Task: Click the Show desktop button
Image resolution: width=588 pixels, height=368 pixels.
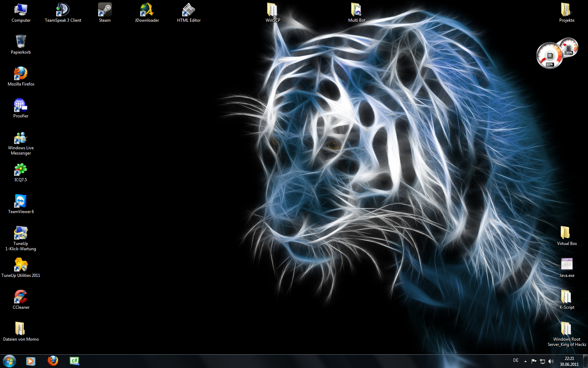Action: click(585, 361)
